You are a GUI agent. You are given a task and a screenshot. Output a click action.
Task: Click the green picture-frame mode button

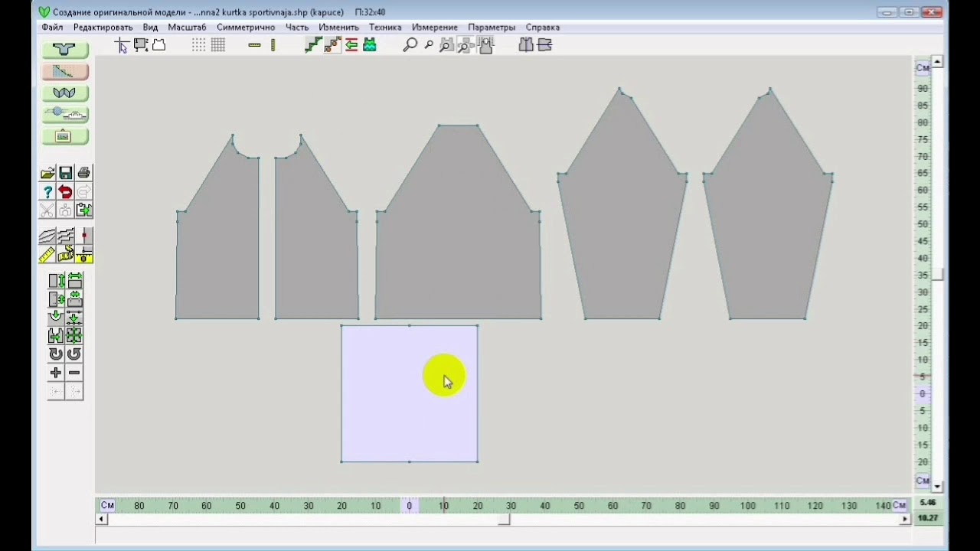(x=65, y=136)
